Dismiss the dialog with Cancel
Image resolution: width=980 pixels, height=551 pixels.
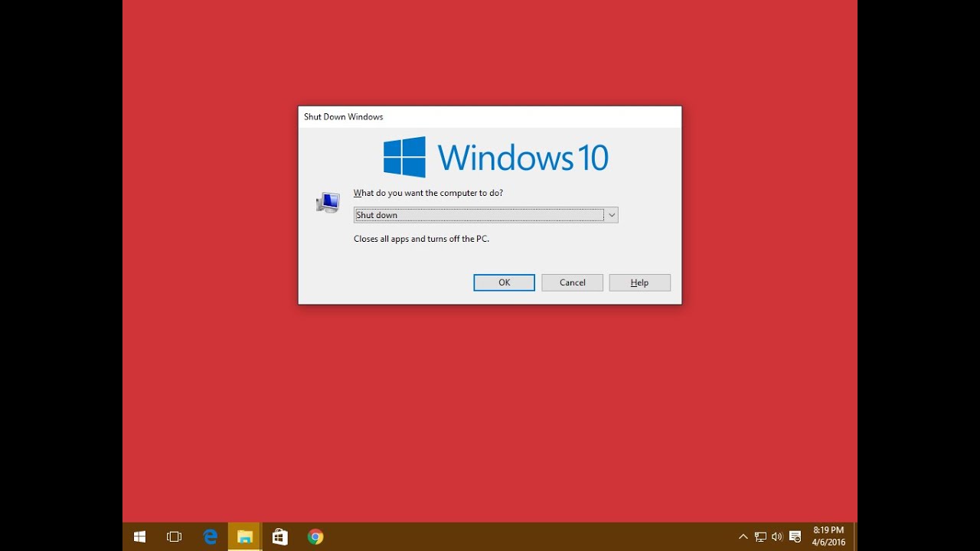click(572, 282)
